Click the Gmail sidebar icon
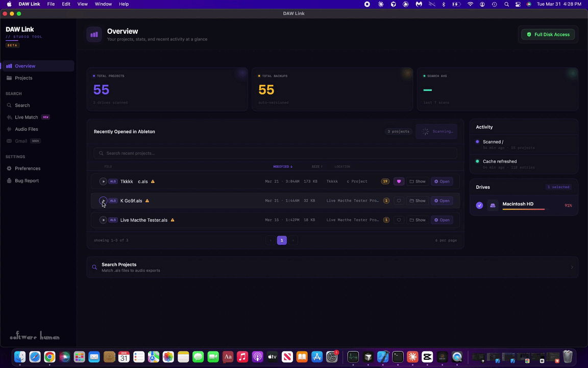 (9, 141)
